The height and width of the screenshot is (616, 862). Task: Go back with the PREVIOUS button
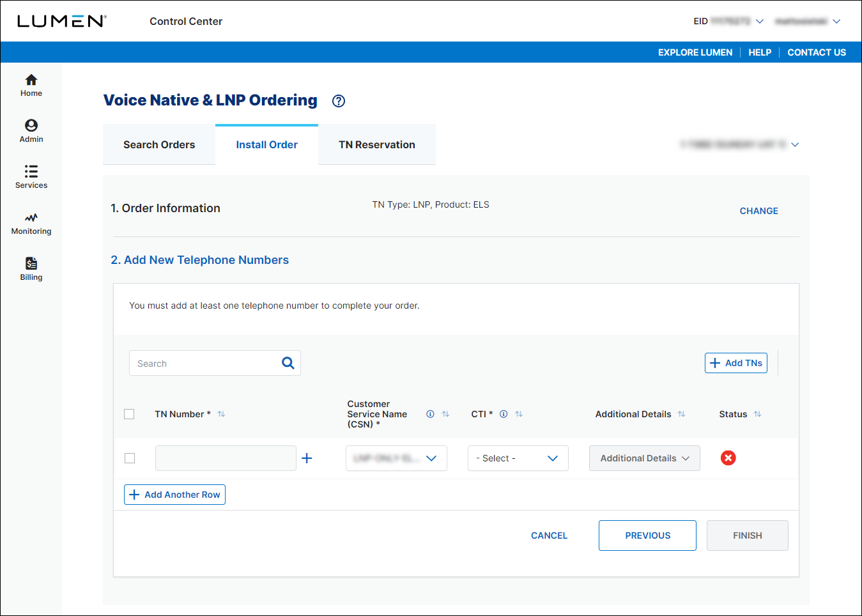pyautogui.click(x=647, y=535)
